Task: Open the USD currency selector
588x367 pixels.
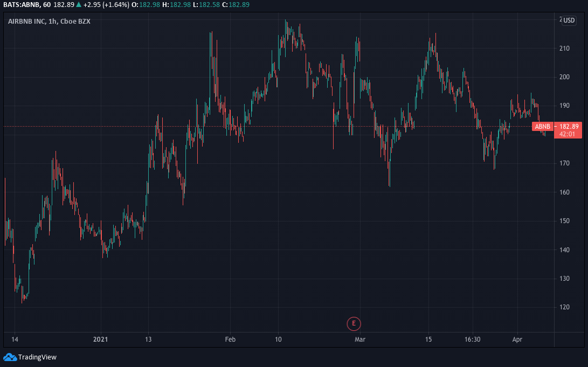Action: click(569, 20)
